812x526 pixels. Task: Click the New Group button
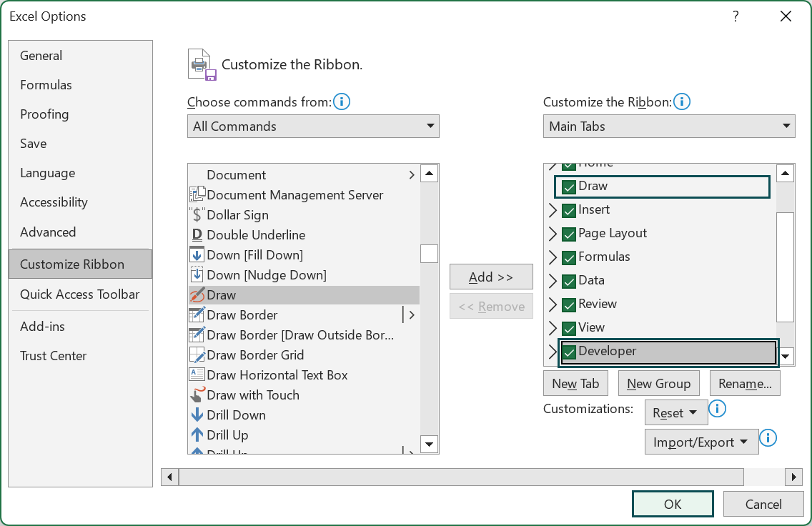pos(659,384)
